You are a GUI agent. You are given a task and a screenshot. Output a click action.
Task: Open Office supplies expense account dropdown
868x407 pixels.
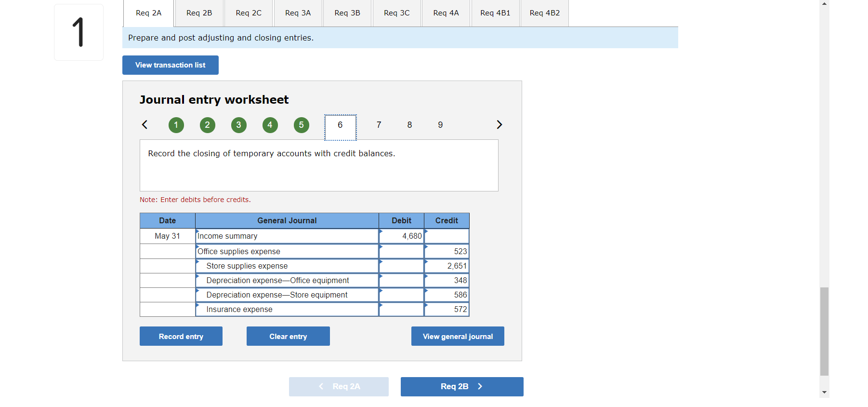(x=287, y=251)
